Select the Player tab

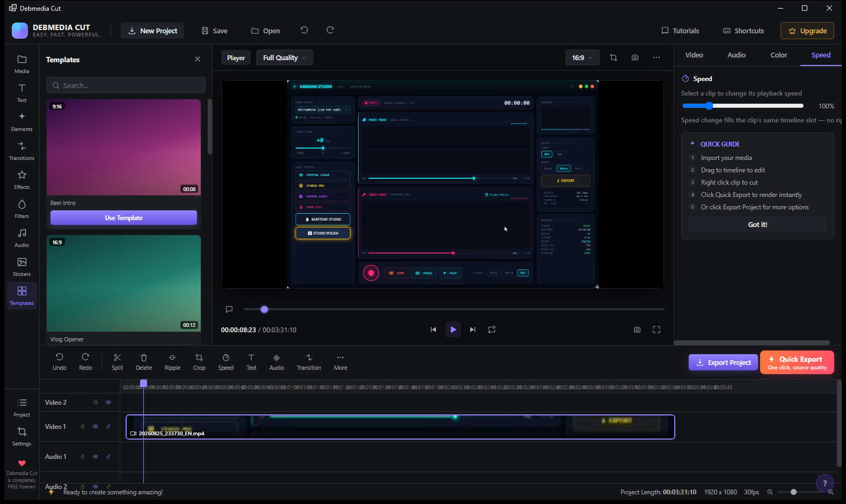[236, 57]
